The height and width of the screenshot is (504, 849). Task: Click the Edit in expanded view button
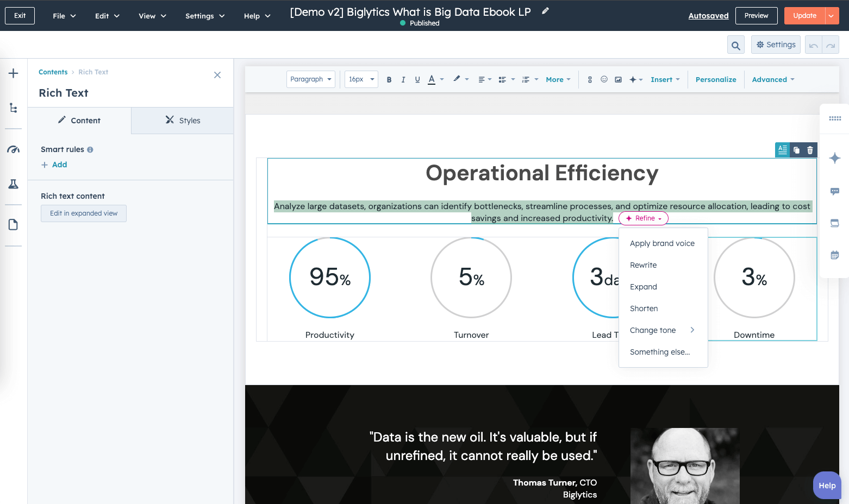83,213
